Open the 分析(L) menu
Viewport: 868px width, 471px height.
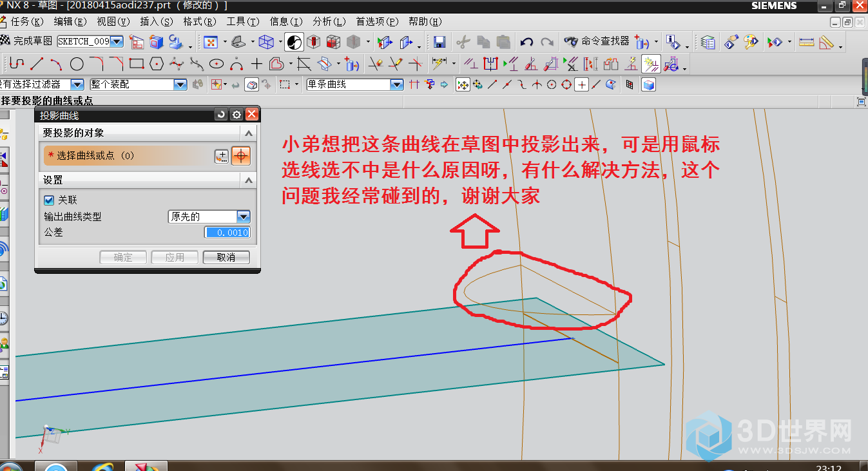click(x=329, y=21)
